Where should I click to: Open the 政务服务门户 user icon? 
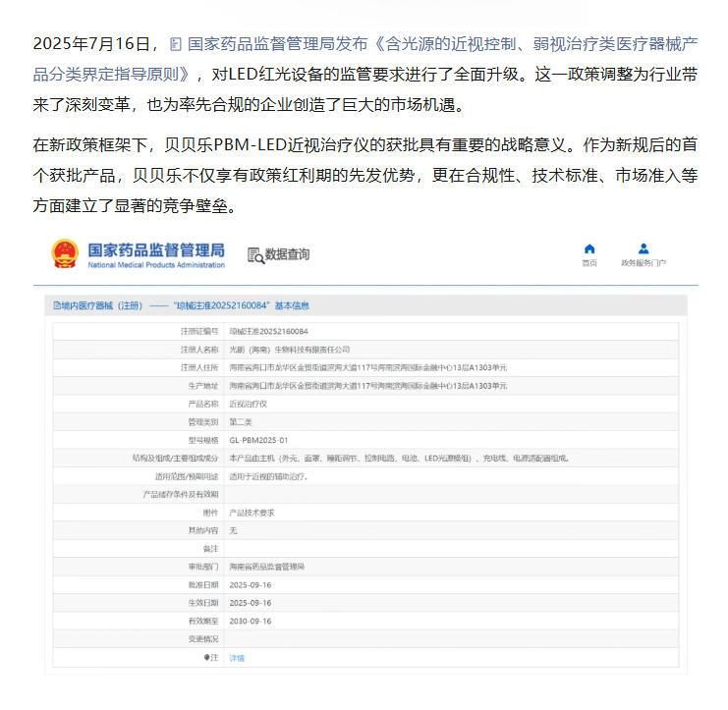643,248
